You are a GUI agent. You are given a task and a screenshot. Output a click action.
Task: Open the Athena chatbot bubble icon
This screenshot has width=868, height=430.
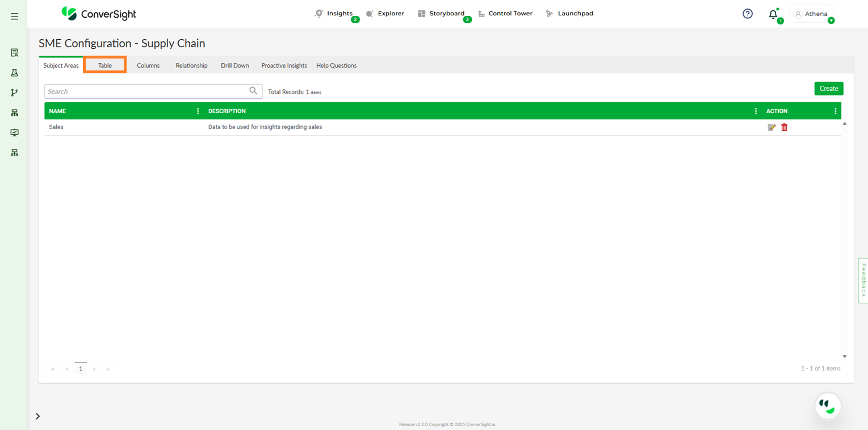click(x=828, y=406)
